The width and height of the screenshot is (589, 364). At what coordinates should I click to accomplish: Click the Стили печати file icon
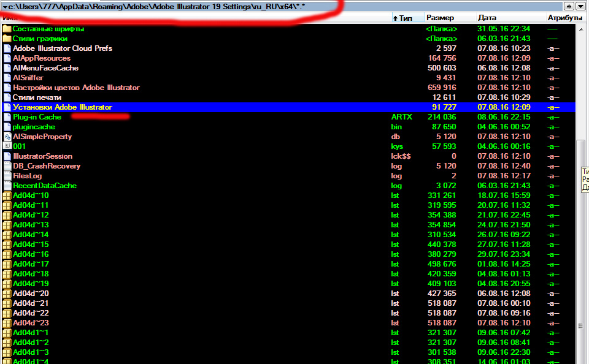point(7,97)
